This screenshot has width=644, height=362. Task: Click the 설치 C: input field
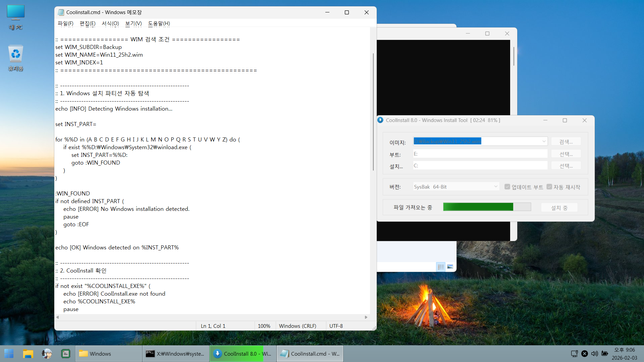click(x=480, y=166)
